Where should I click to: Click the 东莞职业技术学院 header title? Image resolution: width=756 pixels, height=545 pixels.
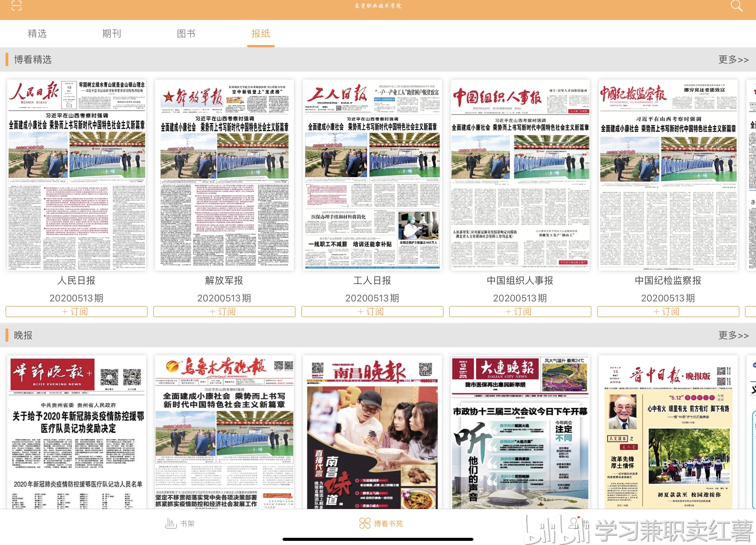coord(378,6)
